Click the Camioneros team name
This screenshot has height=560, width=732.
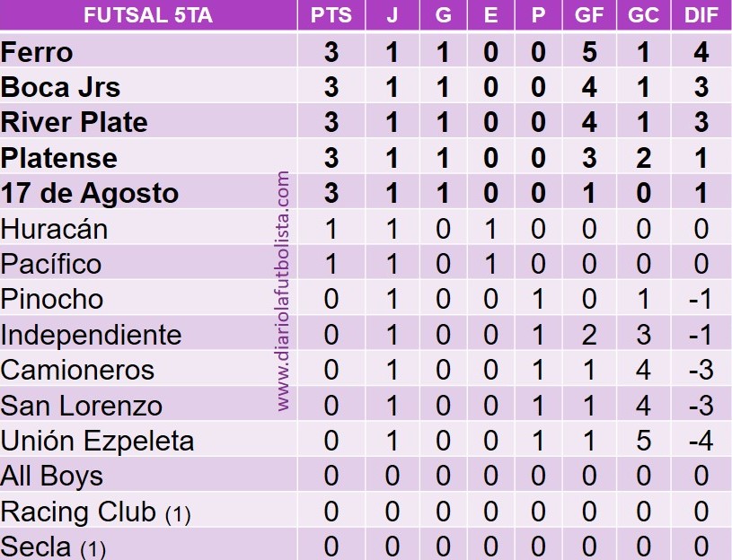coord(78,370)
